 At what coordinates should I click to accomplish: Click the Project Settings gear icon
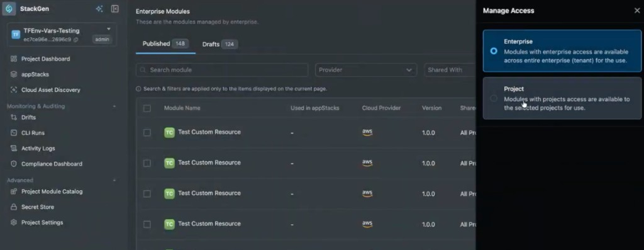(14, 222)
